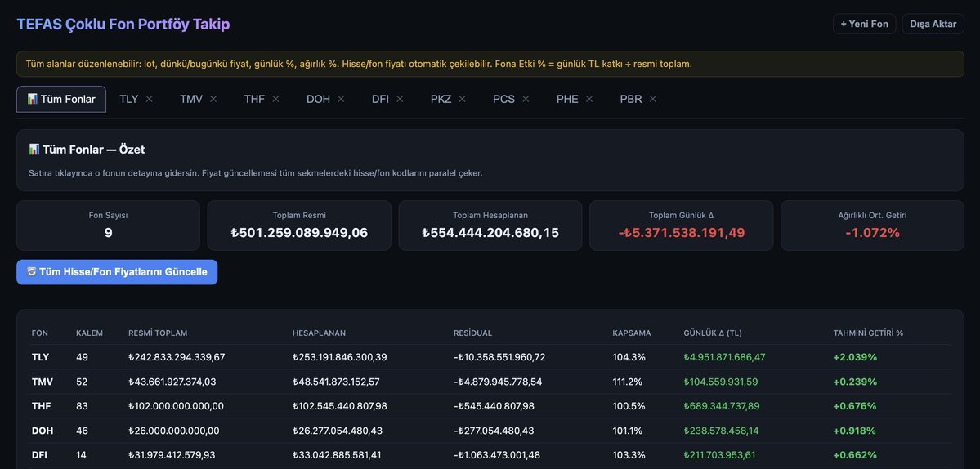Click DFI daily change ₺211.703.953,61
The height and width of the screenshot is (469, 980).
[719, 454]
